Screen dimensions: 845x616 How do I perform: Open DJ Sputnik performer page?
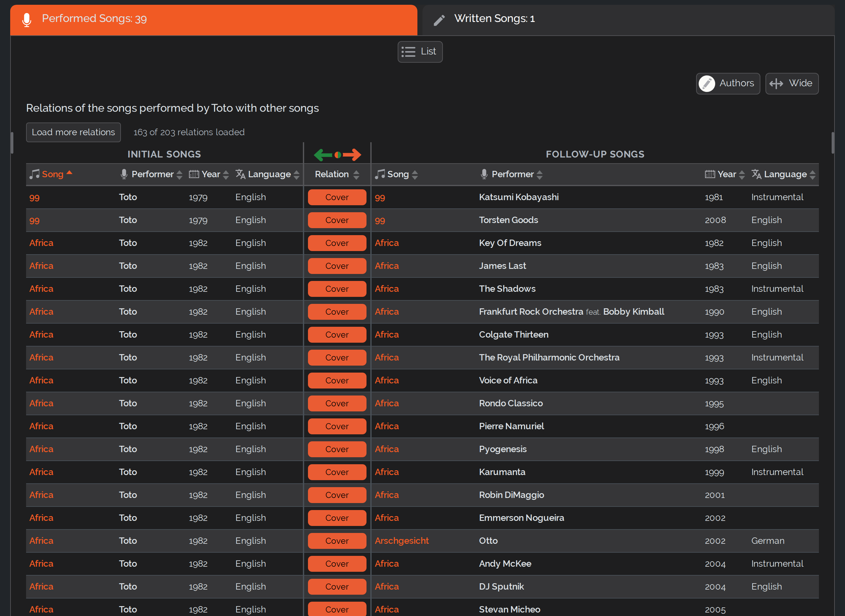coord(501,587)
